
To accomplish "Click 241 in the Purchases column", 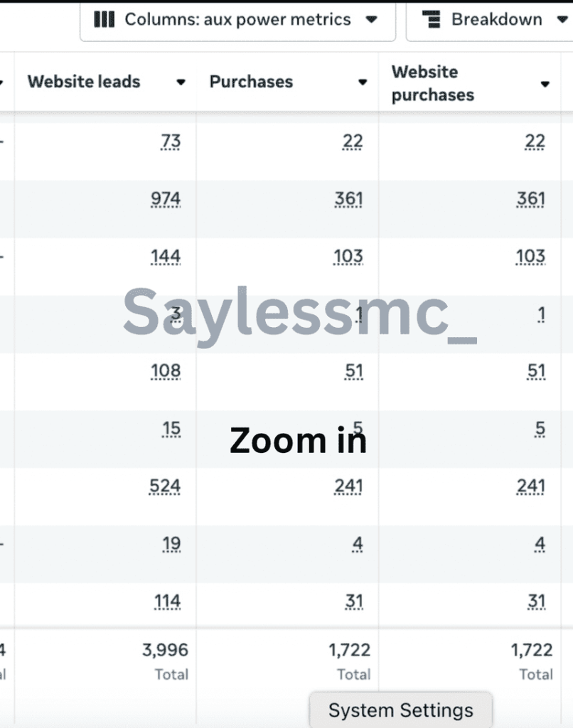I will click(x=348, y=486).
